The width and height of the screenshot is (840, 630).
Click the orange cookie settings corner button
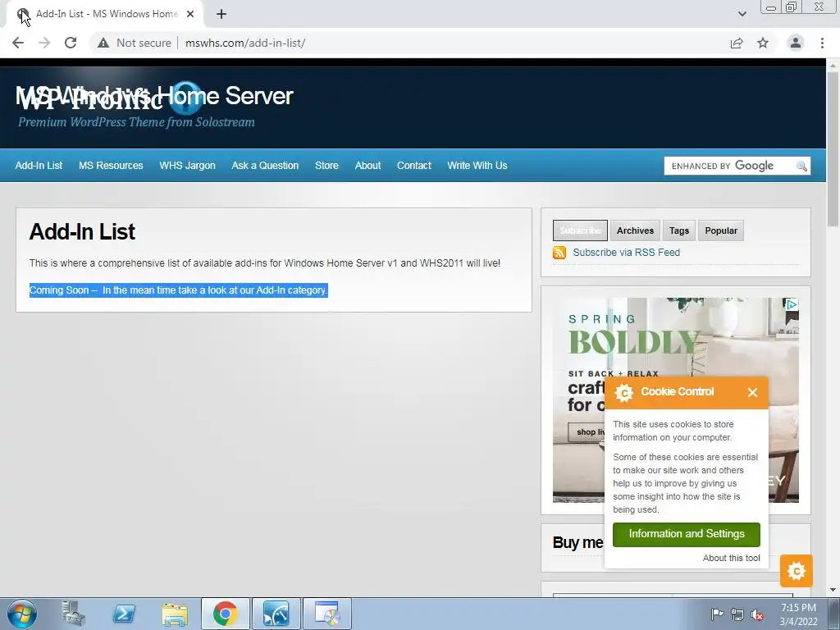coord(797,571)
